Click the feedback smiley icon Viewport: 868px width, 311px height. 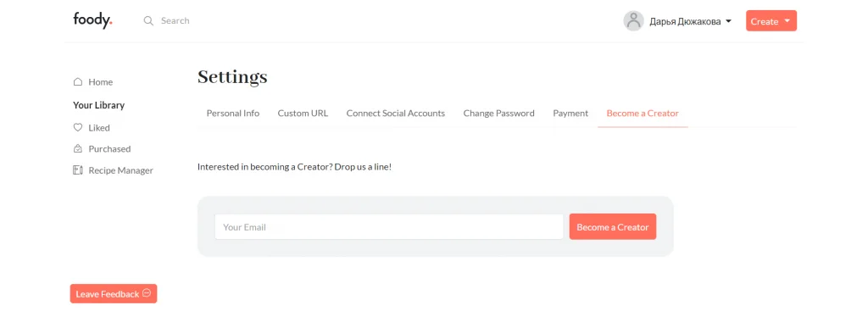pyautogui.click(x=147, y=293)
